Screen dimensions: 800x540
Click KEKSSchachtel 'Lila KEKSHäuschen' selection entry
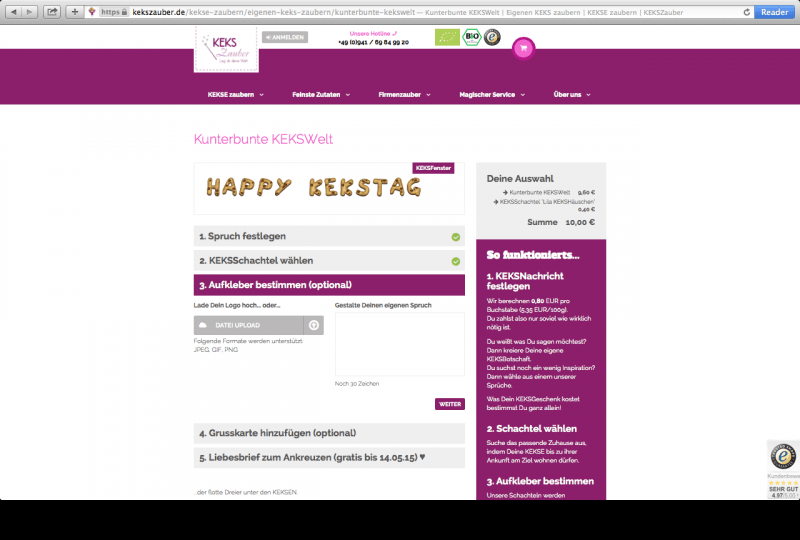(544, 202)
